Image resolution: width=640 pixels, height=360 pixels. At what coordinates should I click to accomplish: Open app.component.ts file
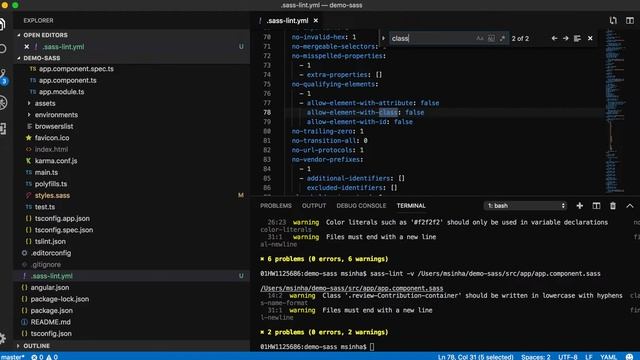point(68,80)
